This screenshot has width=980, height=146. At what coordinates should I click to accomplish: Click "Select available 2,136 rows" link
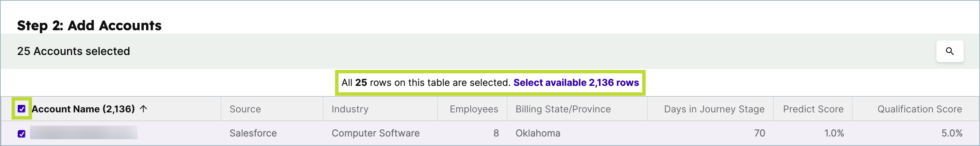point(576,83)
